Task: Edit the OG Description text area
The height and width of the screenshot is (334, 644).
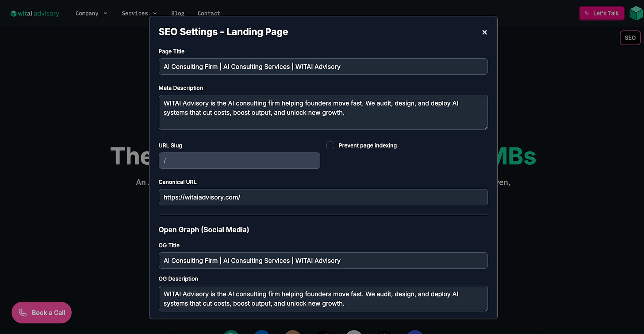Action: [323, 299]
